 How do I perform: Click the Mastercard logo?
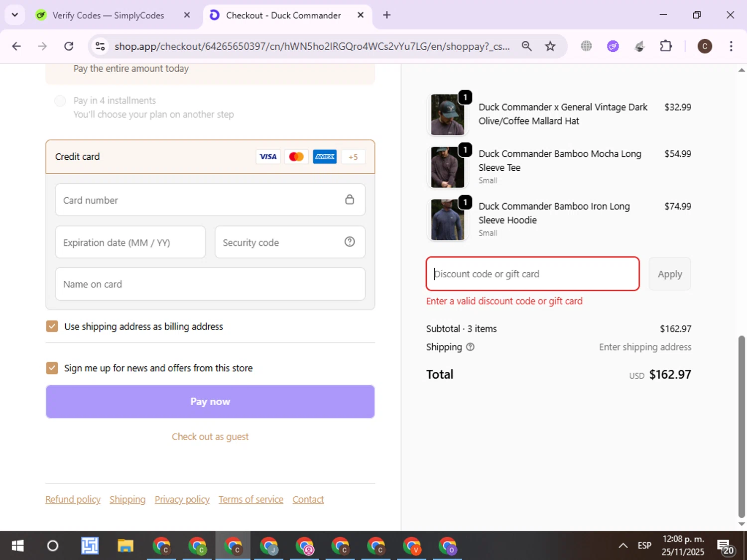click(296, 157)
